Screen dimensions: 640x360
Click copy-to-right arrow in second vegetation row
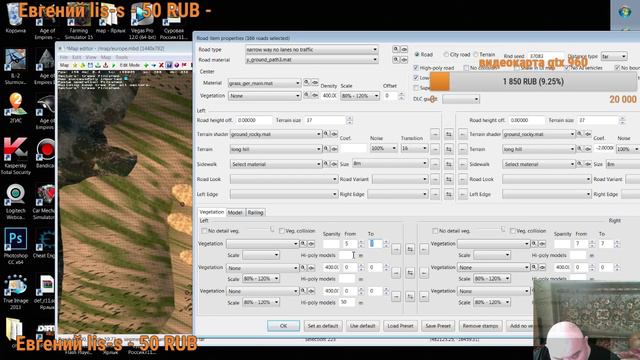click(x=396, y=273)
